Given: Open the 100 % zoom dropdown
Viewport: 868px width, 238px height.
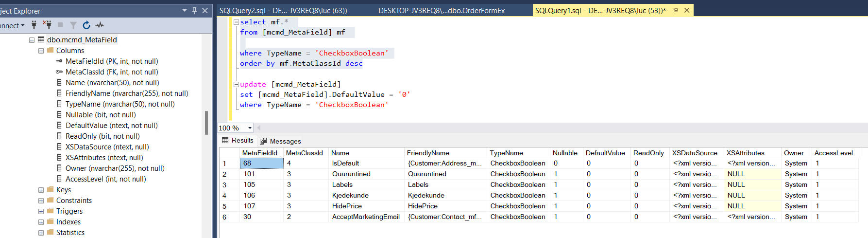Looking at the screenshot, I should point(250,128).
